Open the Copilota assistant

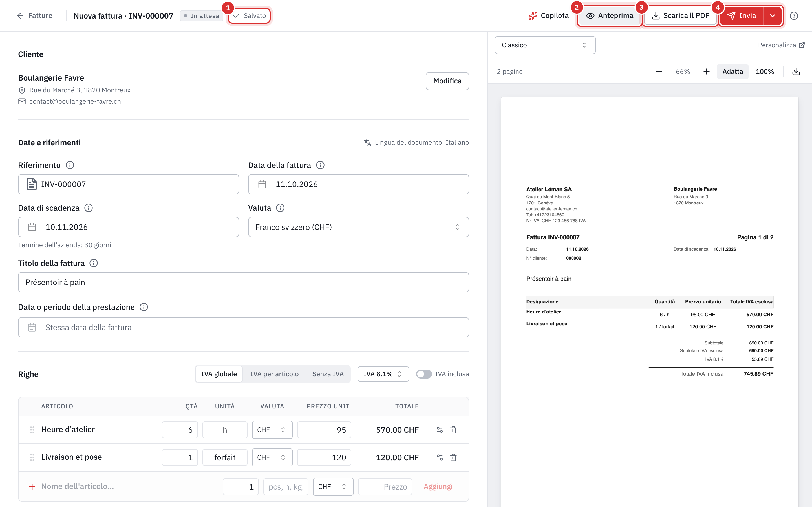coord(549,16)
